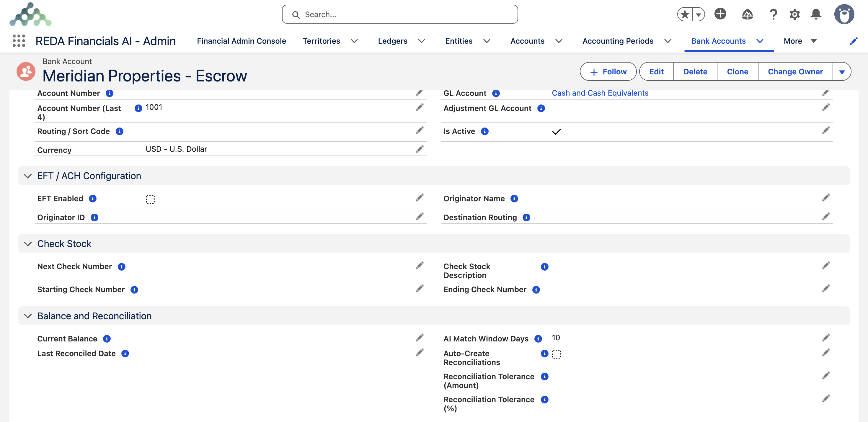Click info icon beside Routing / Sort Code

(x=119, y=131)
